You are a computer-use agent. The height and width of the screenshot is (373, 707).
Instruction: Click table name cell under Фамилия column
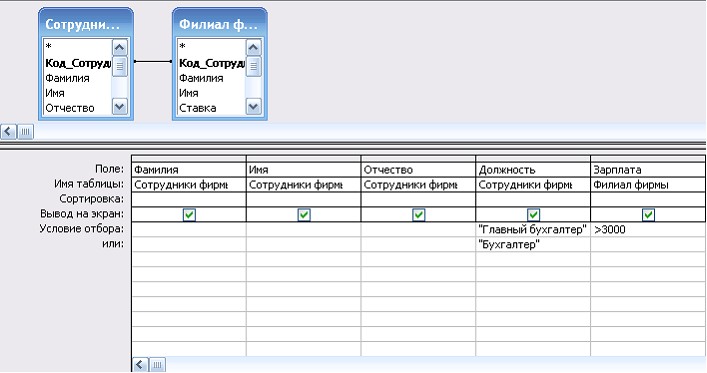pyautogui.click(x=189, y=184)
